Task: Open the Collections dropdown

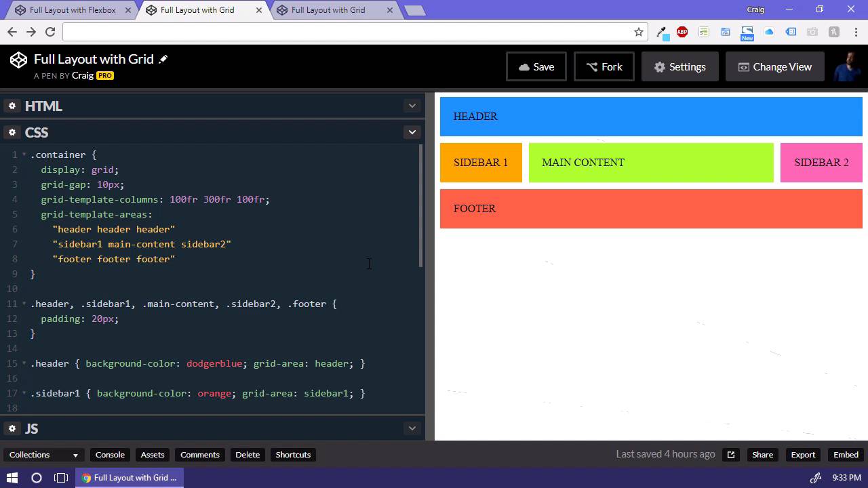Action: point(43,455)
